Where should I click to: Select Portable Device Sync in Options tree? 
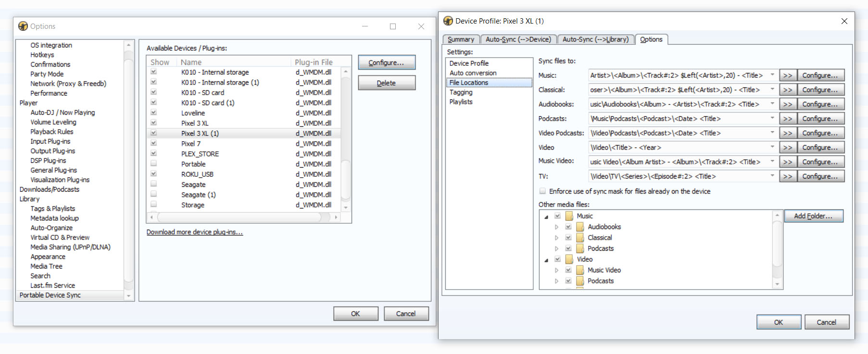tap(50, 295)
